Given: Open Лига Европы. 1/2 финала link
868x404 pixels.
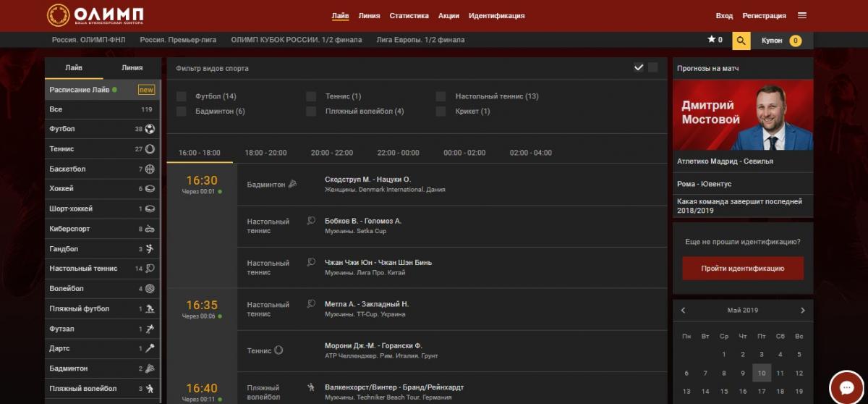Looking at the screenshot, I should tap(420, 40).
